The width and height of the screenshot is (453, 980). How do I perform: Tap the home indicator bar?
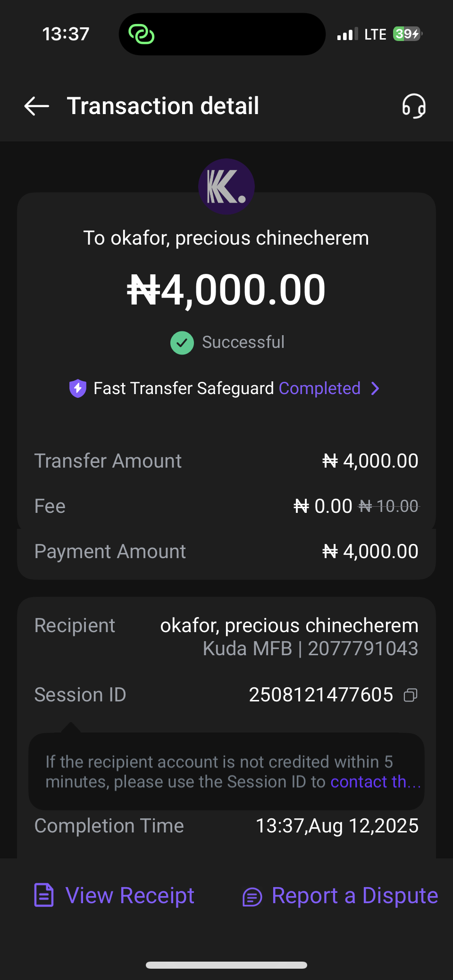(x=226, y=965)
